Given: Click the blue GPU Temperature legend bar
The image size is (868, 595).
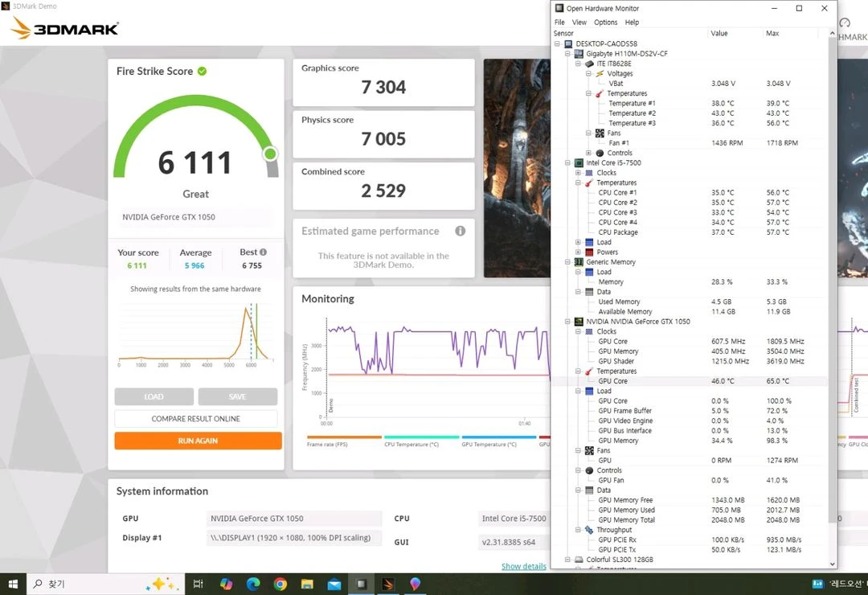Looking at the screenshot, I should pyautogui.click(x=499, y=437).
